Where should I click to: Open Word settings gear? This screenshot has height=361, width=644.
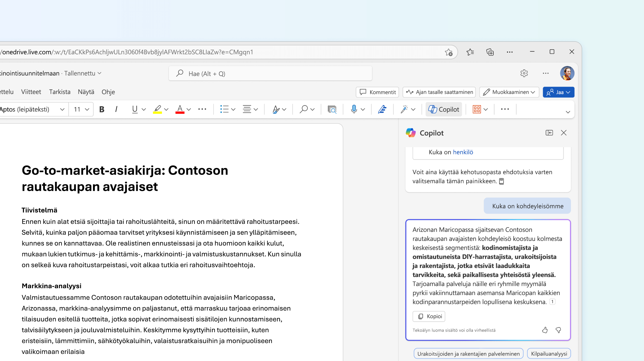point(524,73)
